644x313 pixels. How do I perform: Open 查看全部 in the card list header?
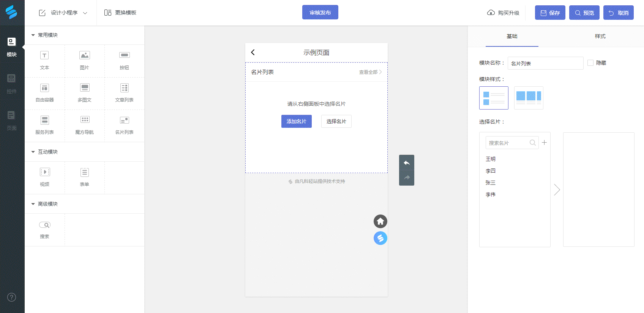coord(371,72)
